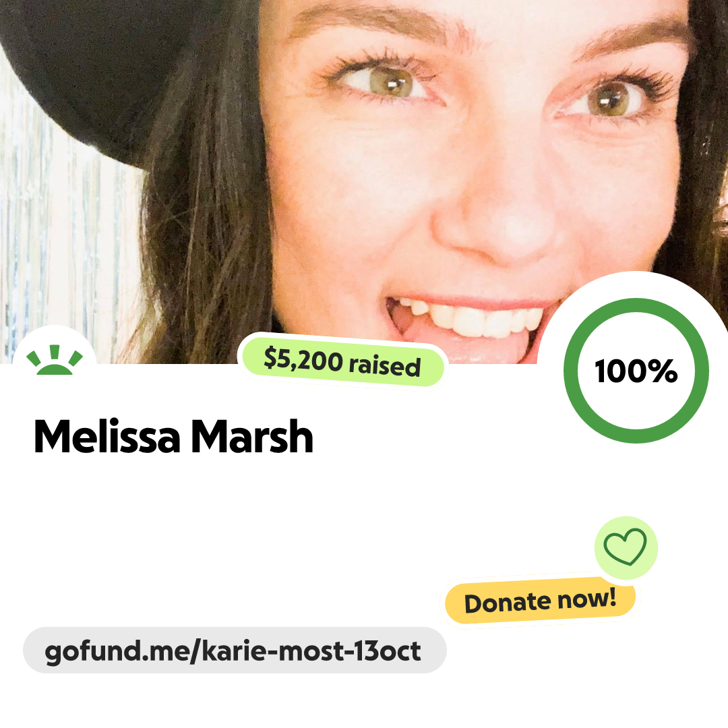Click karie-most-13oct in the URL pill
728x728 pixels.
coord(311,650)
